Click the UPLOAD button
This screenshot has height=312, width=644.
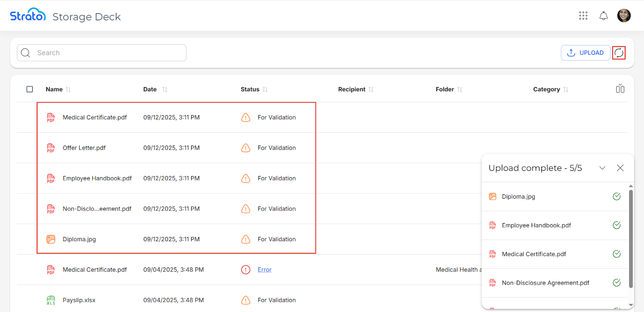(x=585, y=53)
